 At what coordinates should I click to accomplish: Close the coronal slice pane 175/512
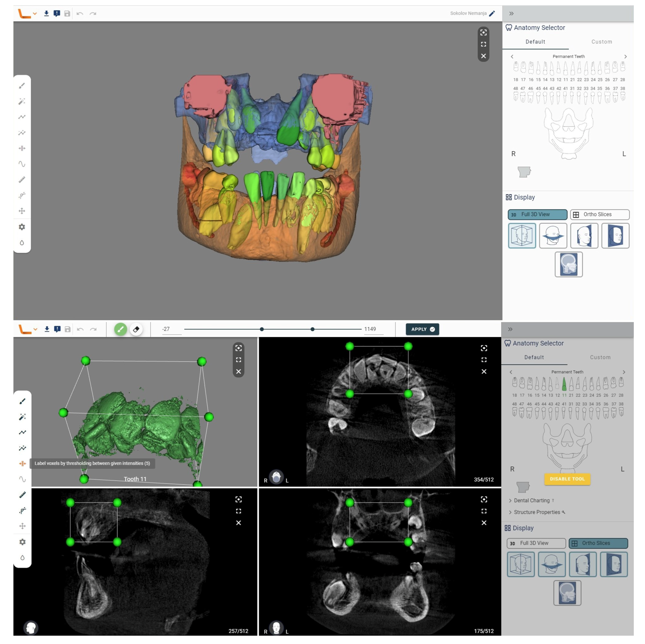[x=484, y=523]
